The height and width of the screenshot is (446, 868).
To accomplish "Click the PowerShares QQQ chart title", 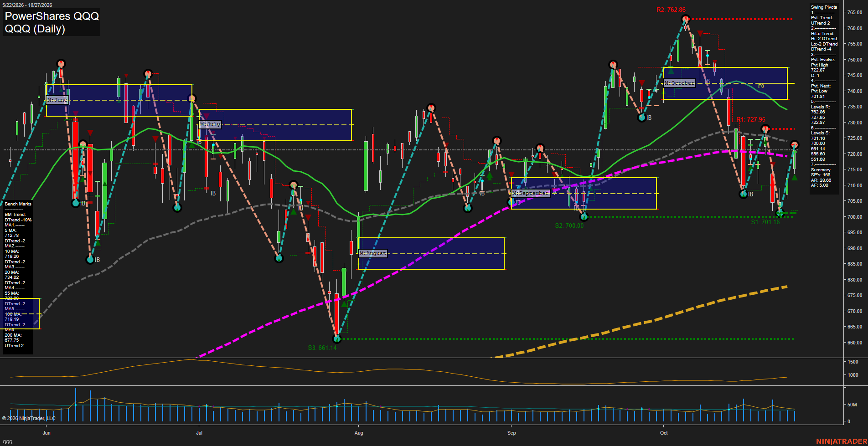I will pos(52,16).
